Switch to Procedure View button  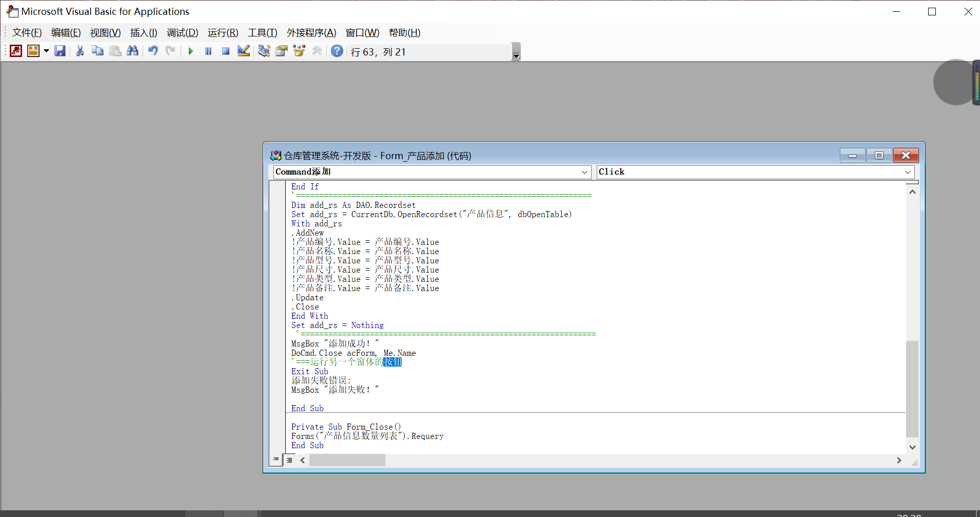[276, 459]
